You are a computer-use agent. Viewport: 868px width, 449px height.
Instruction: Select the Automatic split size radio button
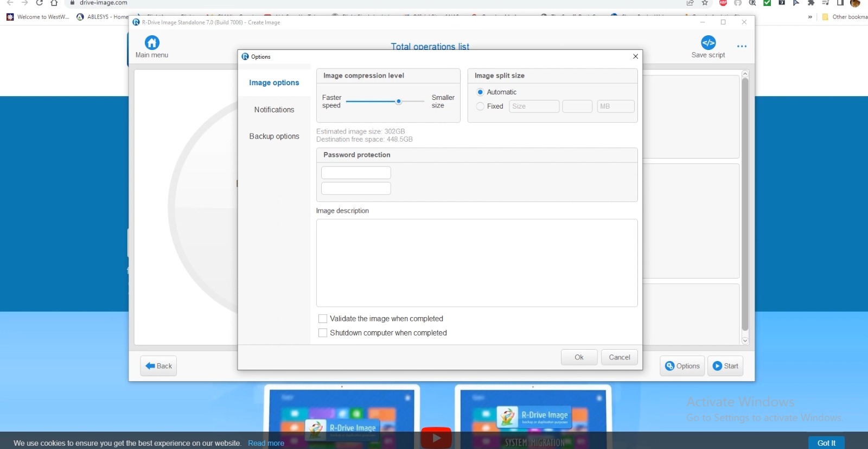(480, 92)
